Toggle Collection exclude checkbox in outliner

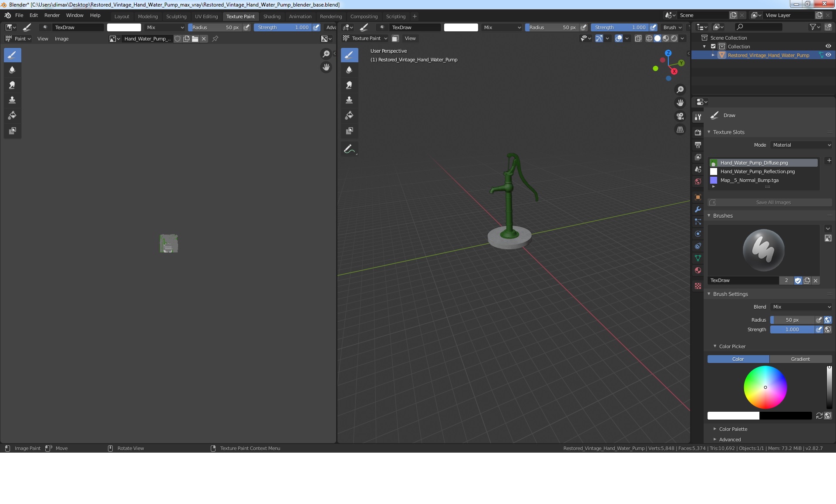(713, 47)
